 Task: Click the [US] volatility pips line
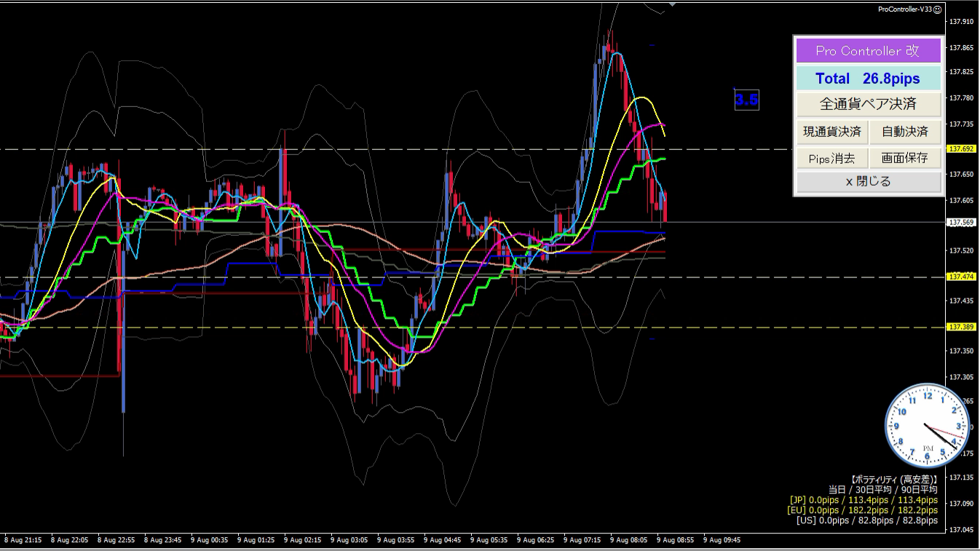pyautogui.click(x=866, y=520)
